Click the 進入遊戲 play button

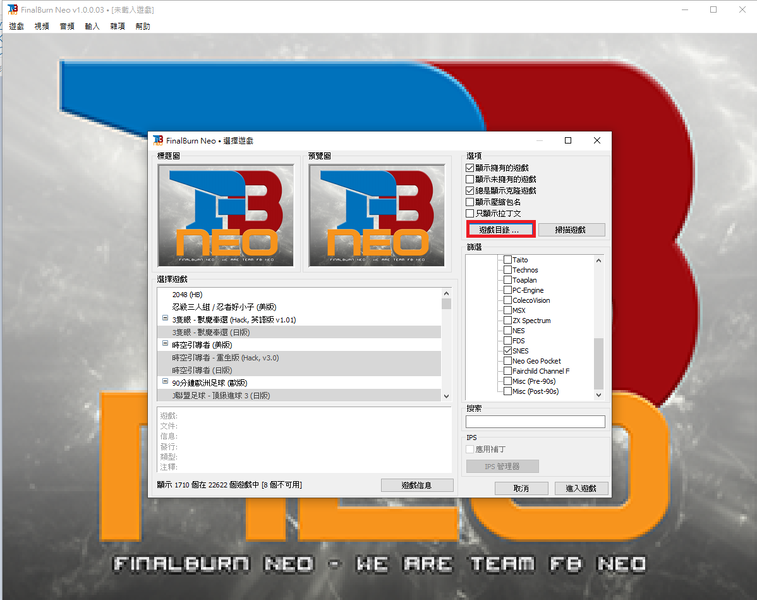pos(581,488)
